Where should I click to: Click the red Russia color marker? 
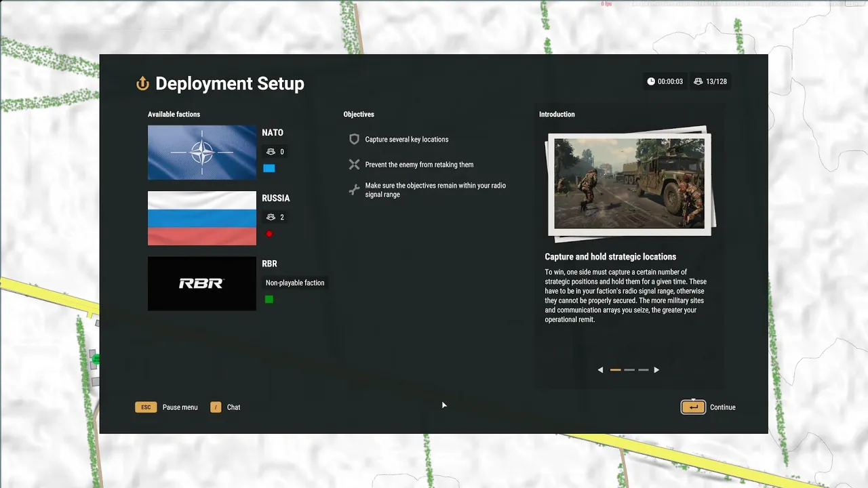(269, 234)
